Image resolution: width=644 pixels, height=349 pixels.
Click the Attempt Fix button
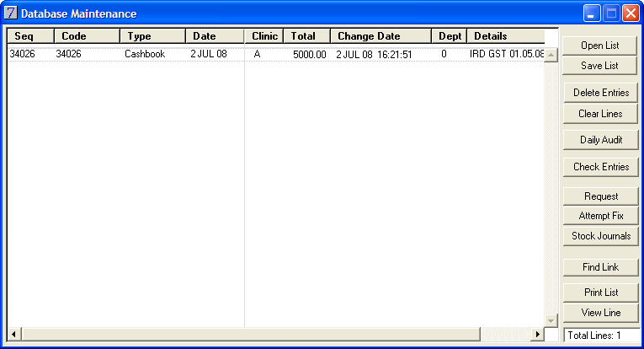pyautogui.click(x=601, y=216)
